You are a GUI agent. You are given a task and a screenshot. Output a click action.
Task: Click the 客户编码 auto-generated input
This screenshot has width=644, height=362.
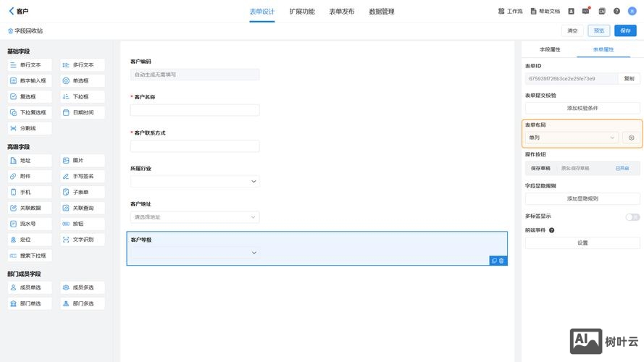click(x=195, y=75)
